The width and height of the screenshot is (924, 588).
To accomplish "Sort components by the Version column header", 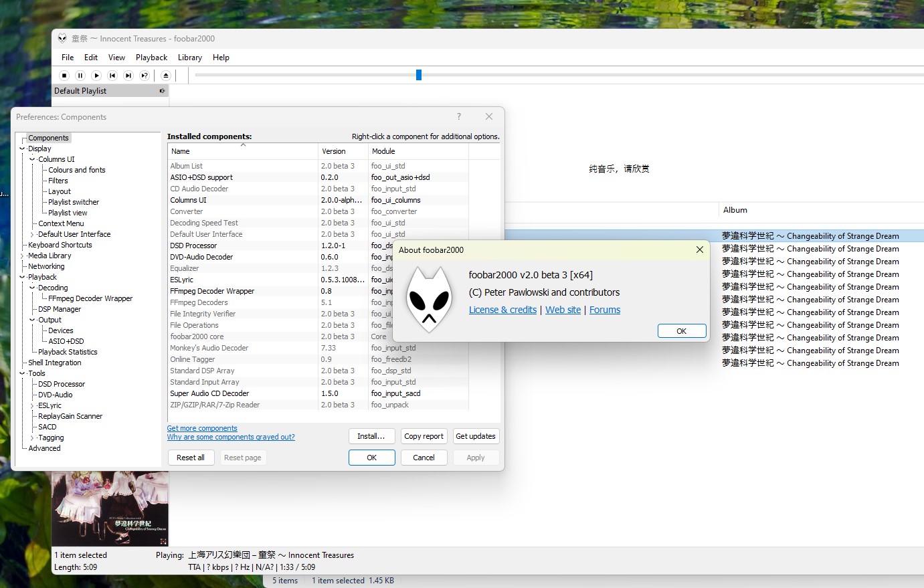I will (x=343, y=151).
